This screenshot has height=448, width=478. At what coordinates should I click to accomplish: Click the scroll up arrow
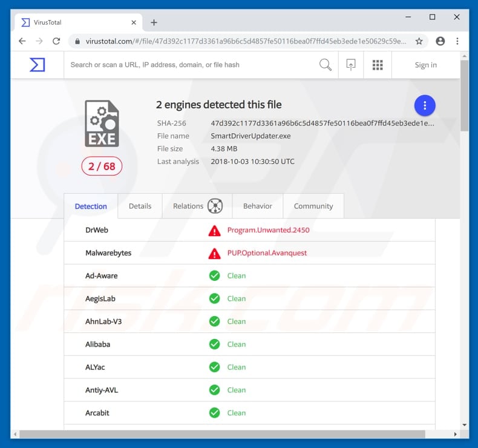click(464, 56)
